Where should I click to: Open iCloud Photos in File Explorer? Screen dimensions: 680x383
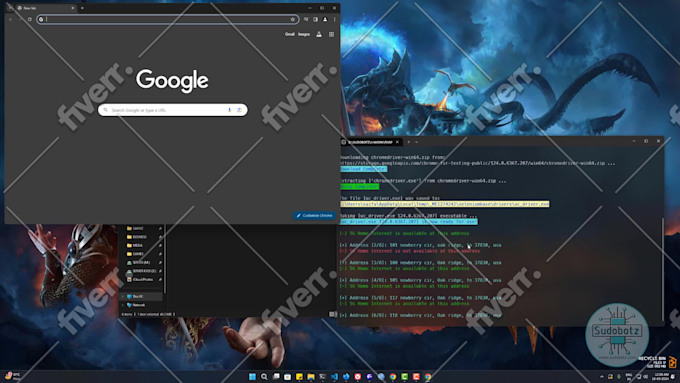(x=143, y=279)
